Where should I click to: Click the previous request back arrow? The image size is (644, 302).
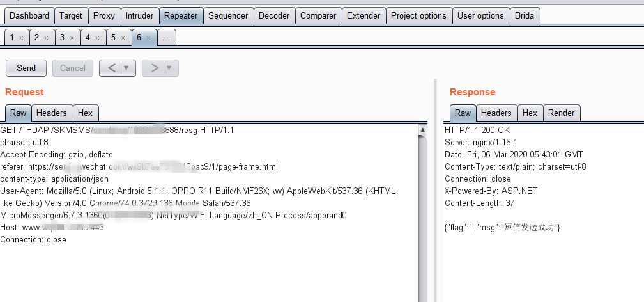[111, 68]
